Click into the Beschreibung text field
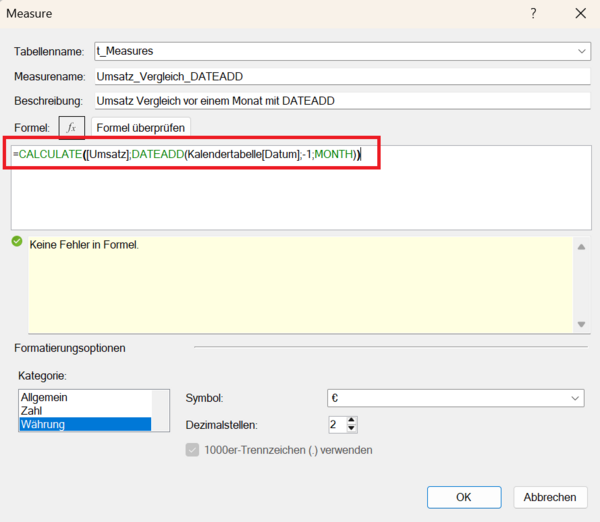This screenshot has width=600, height=522. tap(340, 101)
